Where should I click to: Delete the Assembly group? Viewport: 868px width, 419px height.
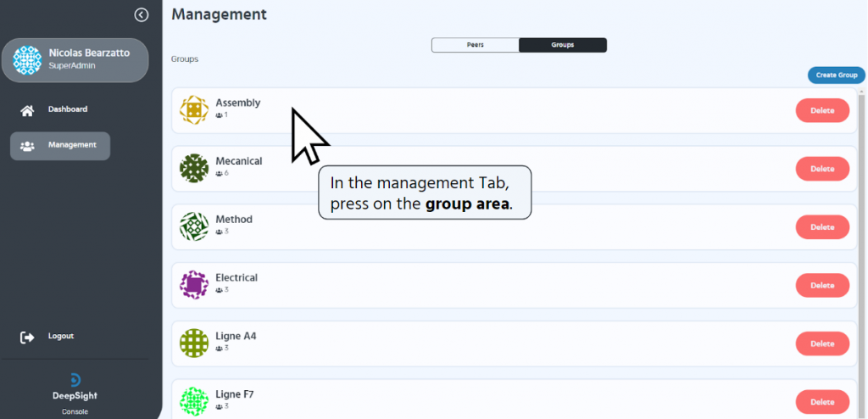pos(822,110)
